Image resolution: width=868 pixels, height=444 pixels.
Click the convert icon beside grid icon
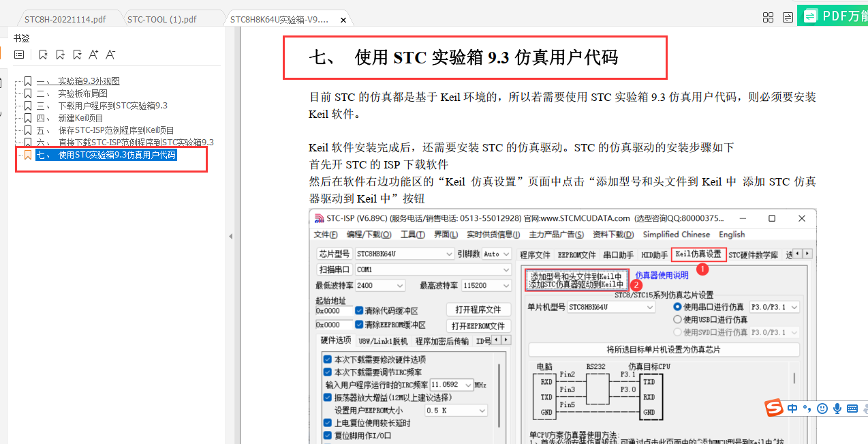tap(787, 18)
